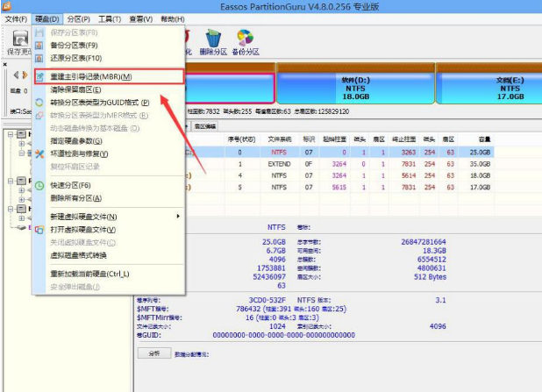The height and width of the screenshot is (392, 542).
Task: Click the 坏道检测与修复 tools icon
Action: 39,153
